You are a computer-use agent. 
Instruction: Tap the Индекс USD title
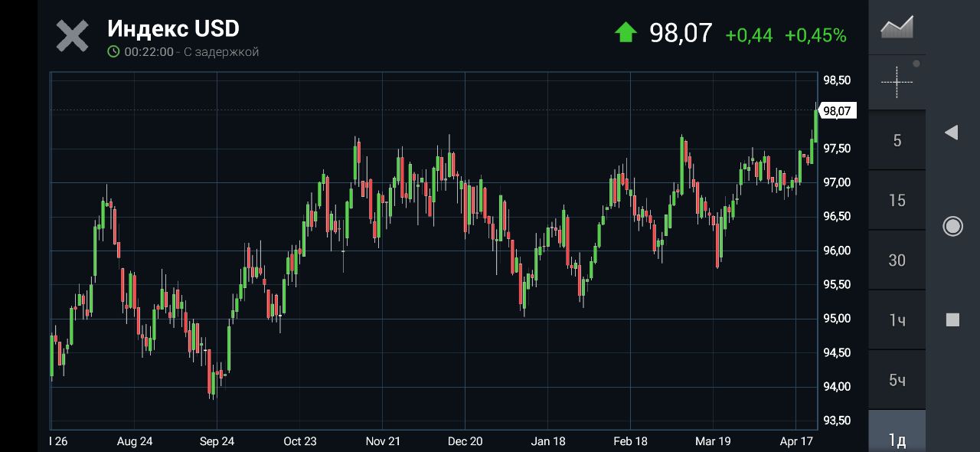pos(173,28)
